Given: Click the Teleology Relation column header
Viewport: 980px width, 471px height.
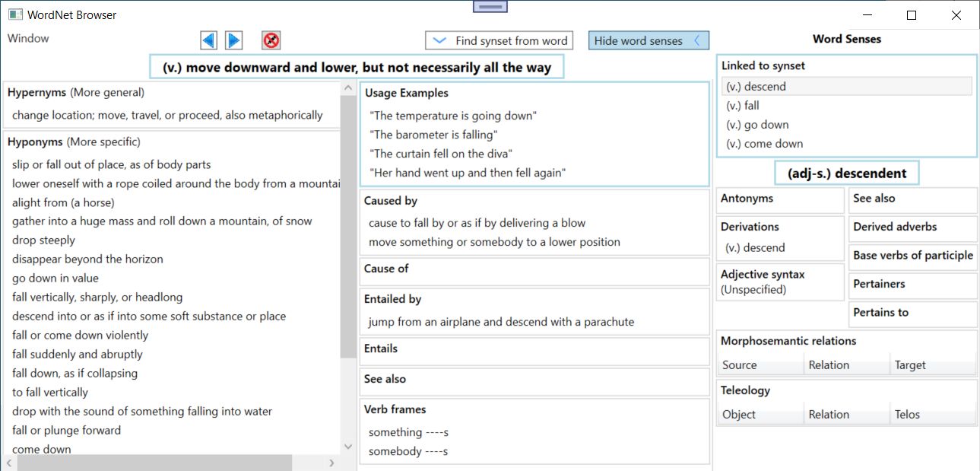Looking at the screenshot, I should [846, 415].
